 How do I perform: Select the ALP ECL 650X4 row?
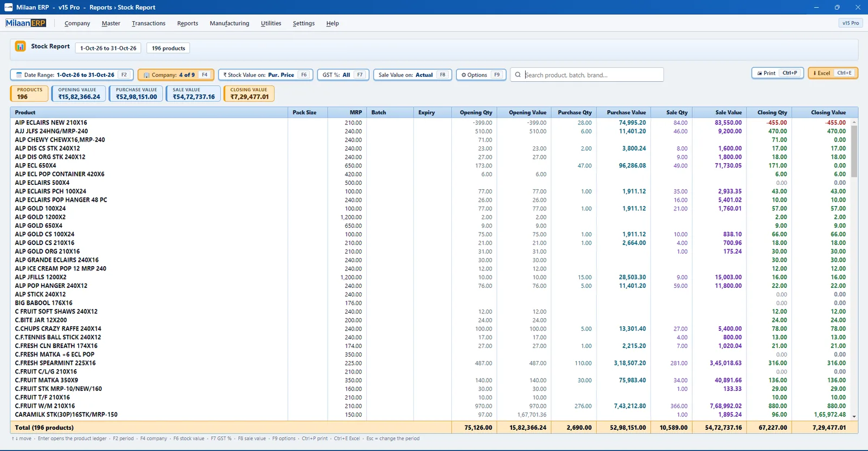point(430,165)
